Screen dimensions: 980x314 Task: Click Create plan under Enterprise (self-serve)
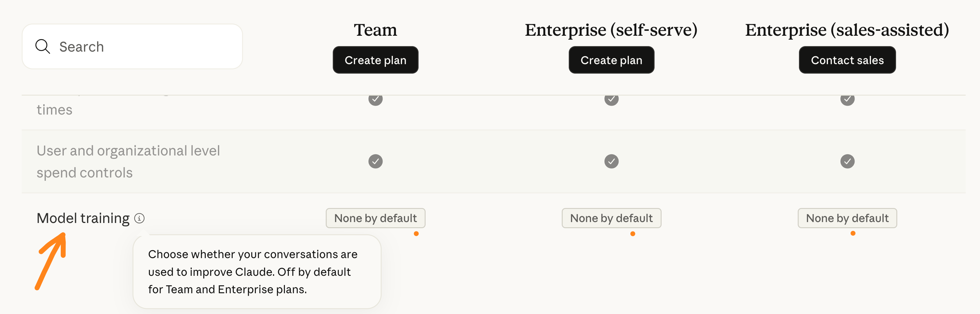click(611, 60)
